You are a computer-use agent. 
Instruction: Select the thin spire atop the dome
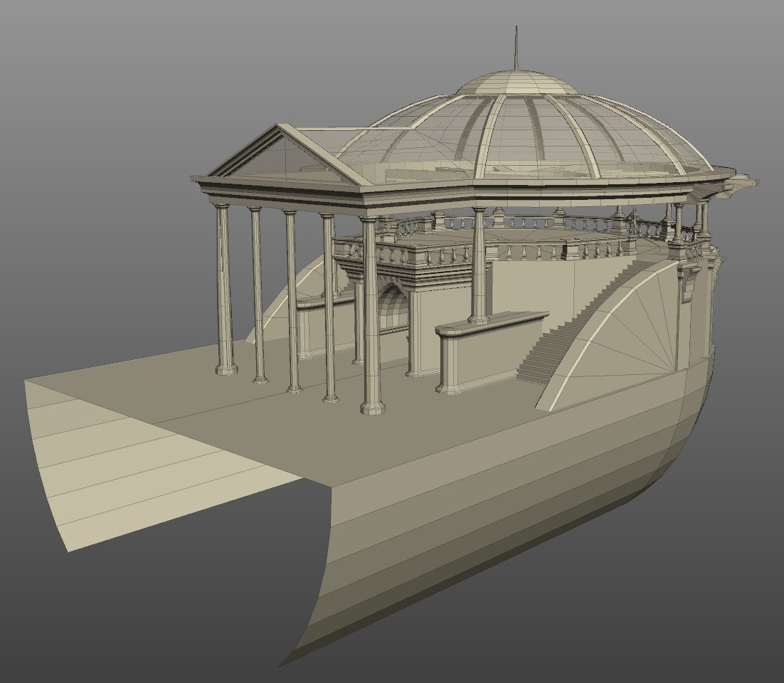[516, 49]
